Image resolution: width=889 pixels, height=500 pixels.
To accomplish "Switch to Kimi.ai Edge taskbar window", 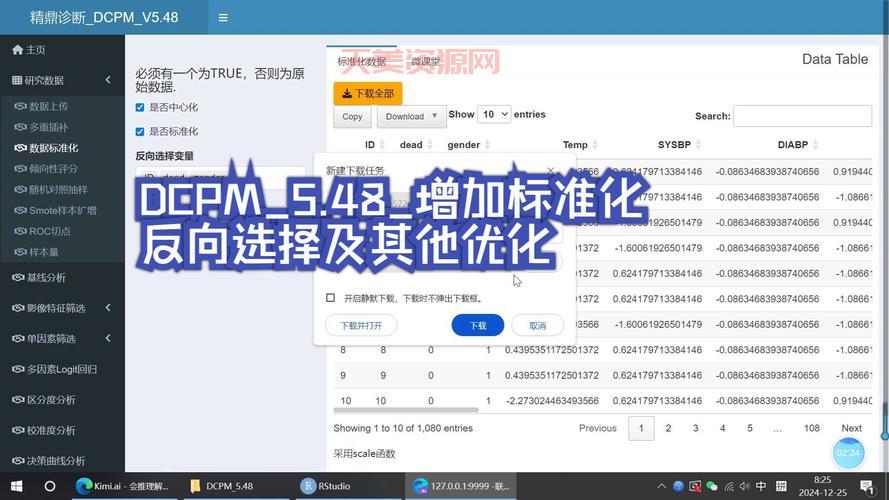I will tap(124, 486).
